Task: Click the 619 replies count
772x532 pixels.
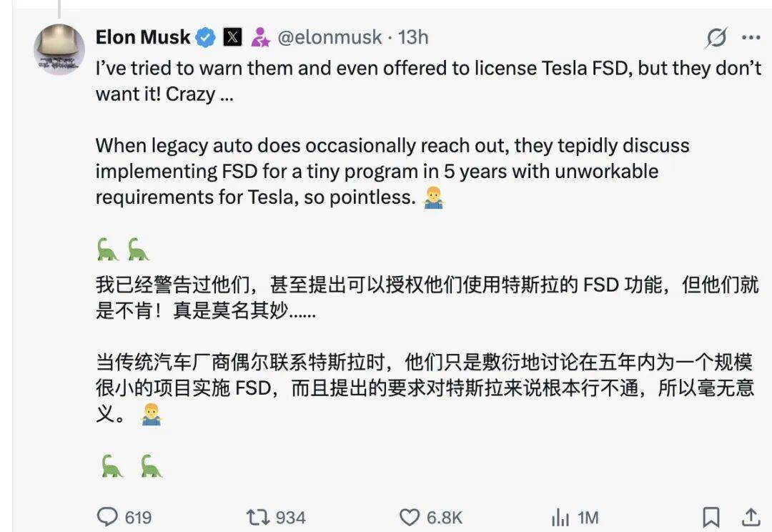Action: [x=138, y=517]
